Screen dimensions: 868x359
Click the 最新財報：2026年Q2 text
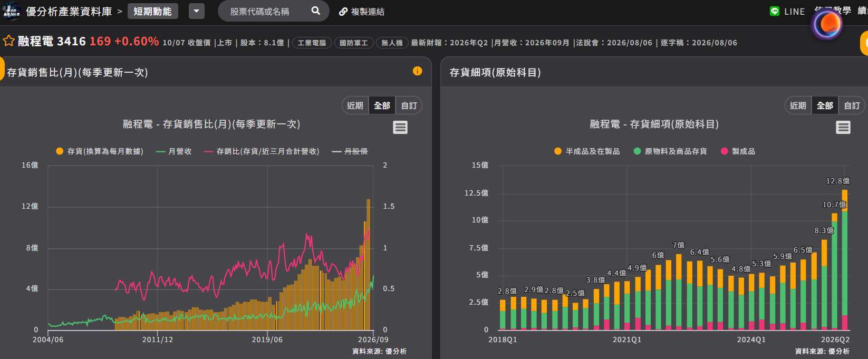click(x=449, y=43)
